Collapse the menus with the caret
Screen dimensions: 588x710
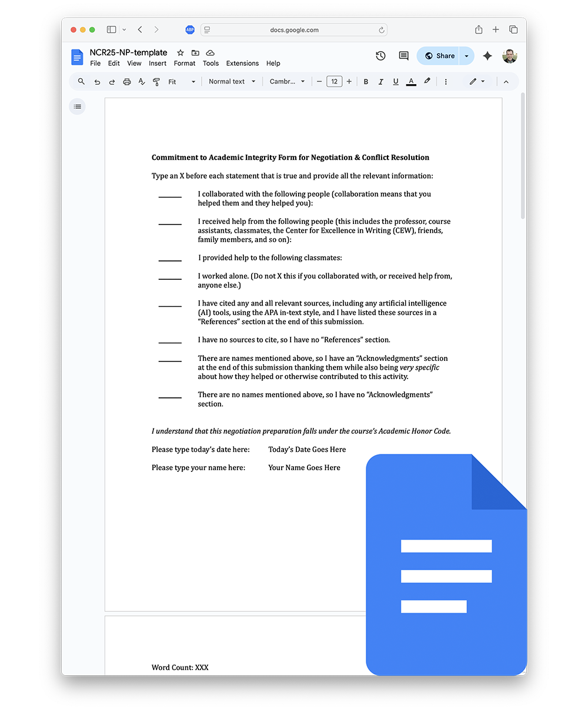coord(506,82)
